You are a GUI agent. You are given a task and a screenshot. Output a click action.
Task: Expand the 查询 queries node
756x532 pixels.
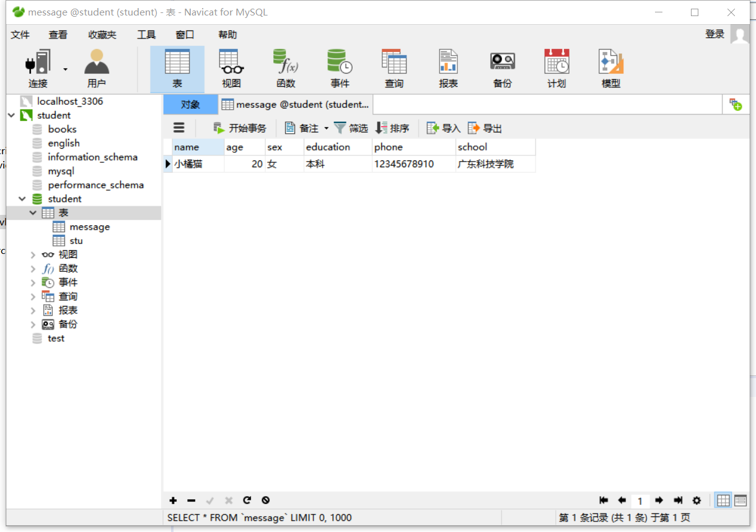(33, 296)
